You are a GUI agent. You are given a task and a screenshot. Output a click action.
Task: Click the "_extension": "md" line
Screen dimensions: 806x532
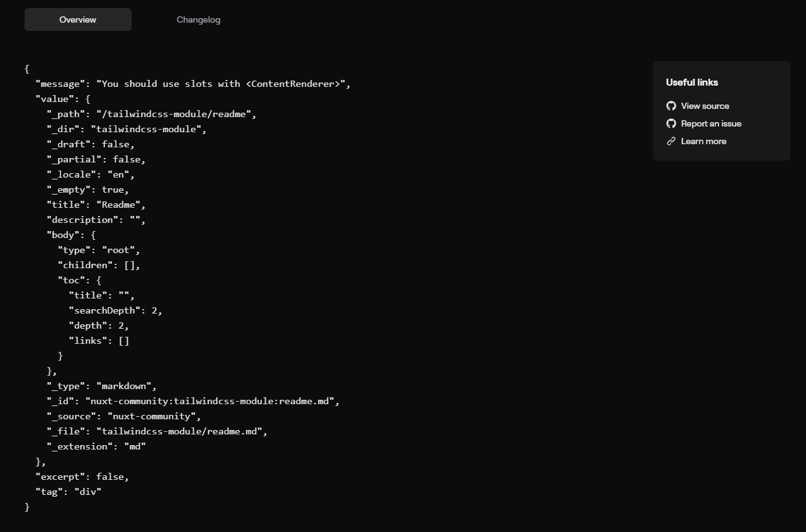coord(96,446)
